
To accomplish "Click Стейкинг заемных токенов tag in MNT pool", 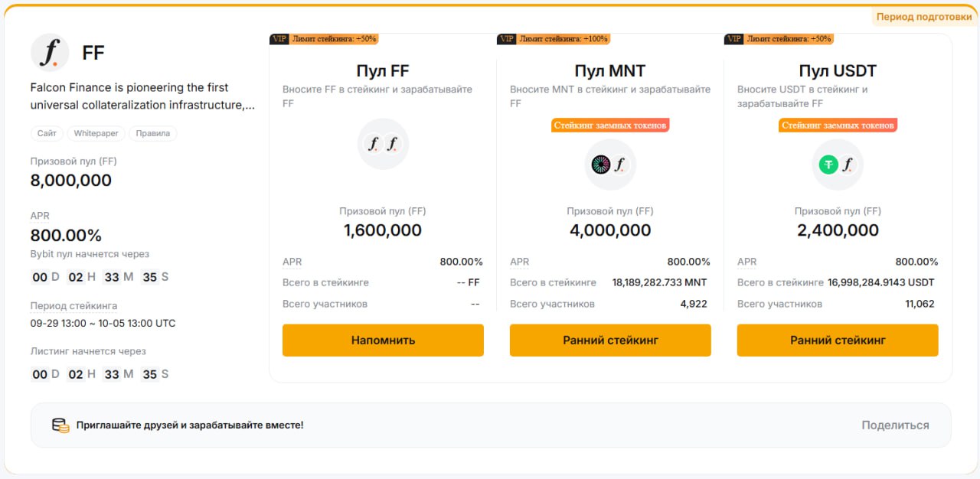I will tap(610, 125).
